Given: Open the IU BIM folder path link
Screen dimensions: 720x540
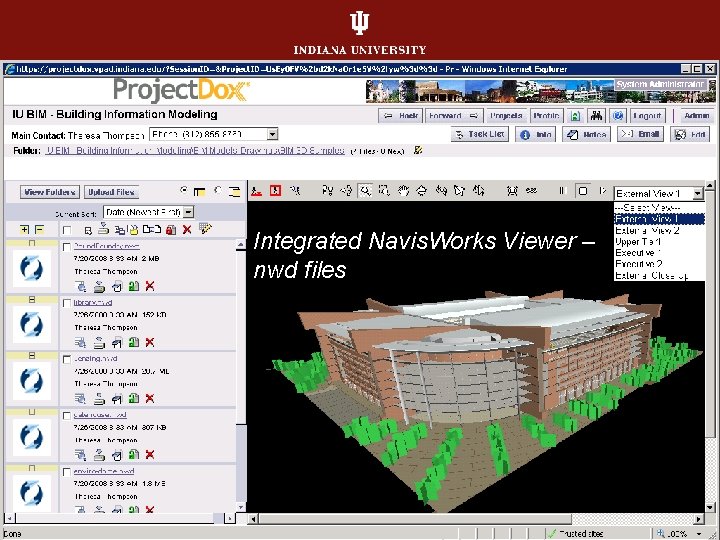Looking at the screenshot, I should pyautogui.click(x=195, y=151).
